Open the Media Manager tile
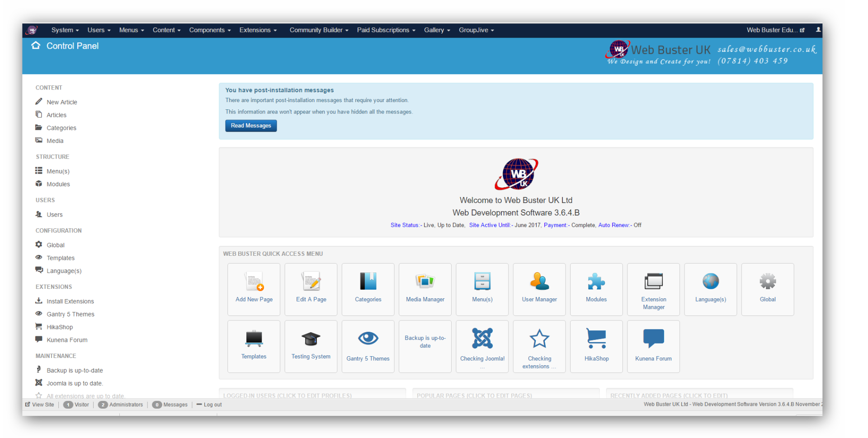 425,289
